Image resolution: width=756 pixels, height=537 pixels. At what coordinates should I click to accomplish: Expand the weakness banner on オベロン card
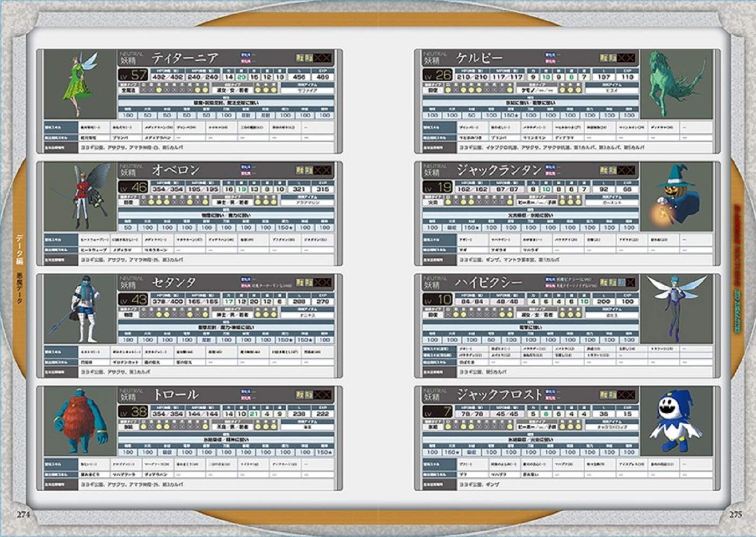pyautogui.click(x=226, y=215)
